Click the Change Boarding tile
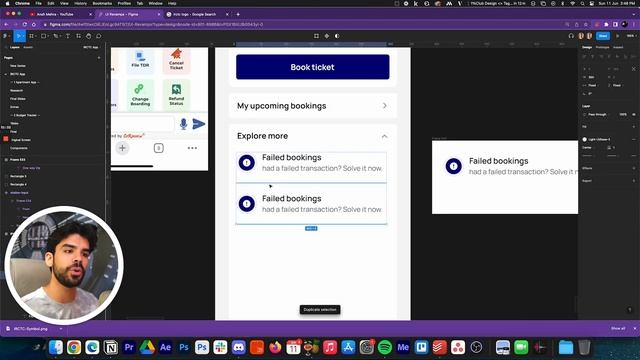 (x=140, y=95)
